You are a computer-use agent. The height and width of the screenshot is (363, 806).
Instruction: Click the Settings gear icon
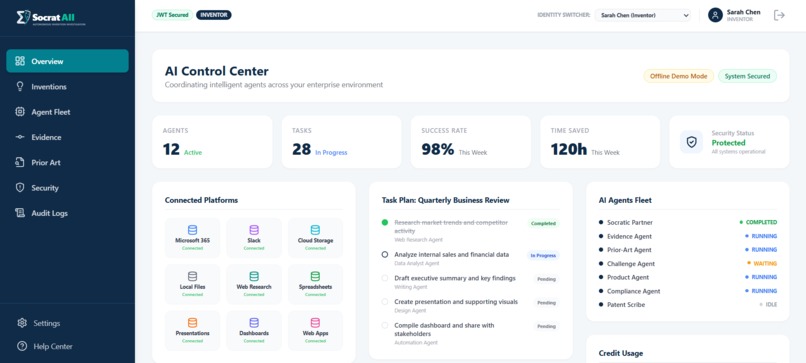click(22, 323)
